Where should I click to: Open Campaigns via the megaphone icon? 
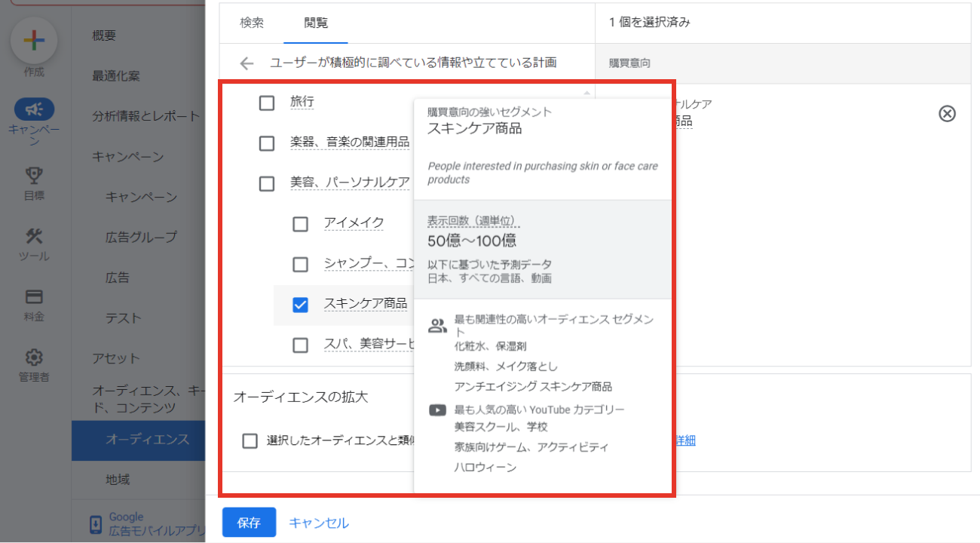[x=34, y=109]
